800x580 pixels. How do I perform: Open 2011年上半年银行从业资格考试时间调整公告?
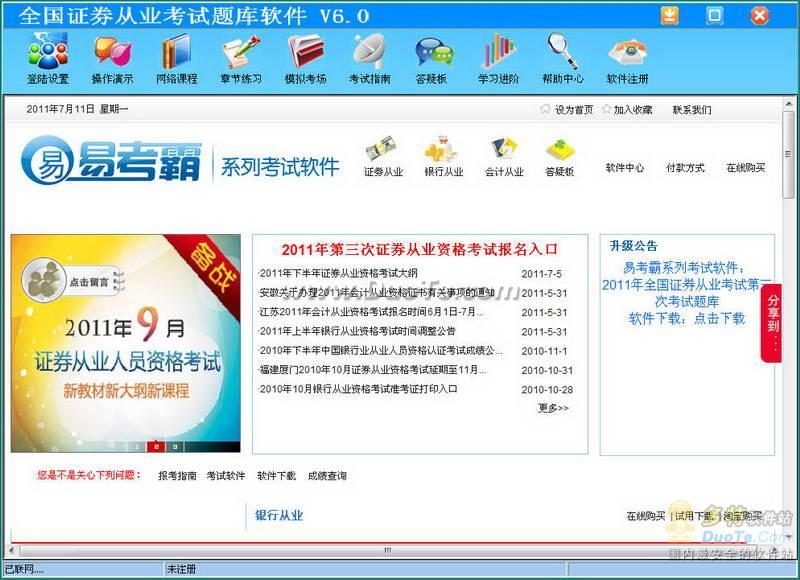[357, 332]
